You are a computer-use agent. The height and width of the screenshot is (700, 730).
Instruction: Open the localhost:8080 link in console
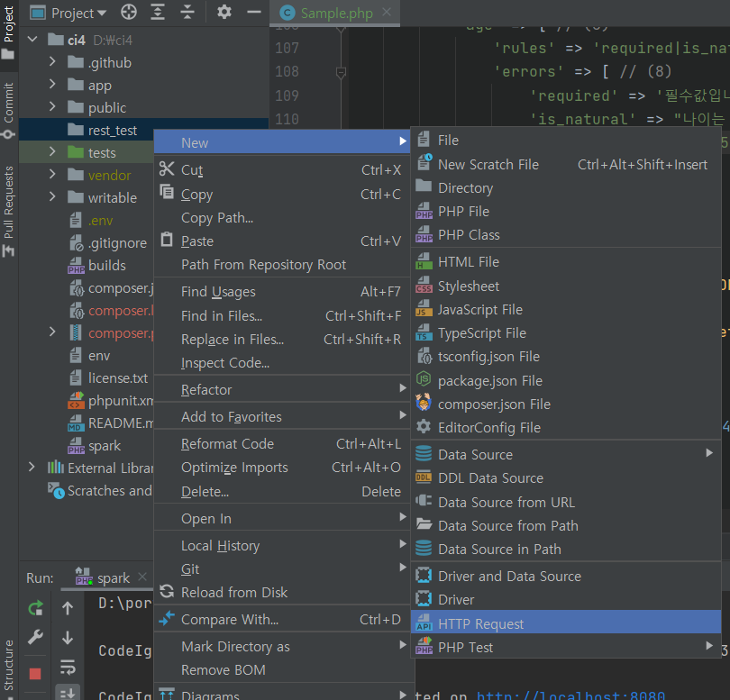[x=570, y=695]
